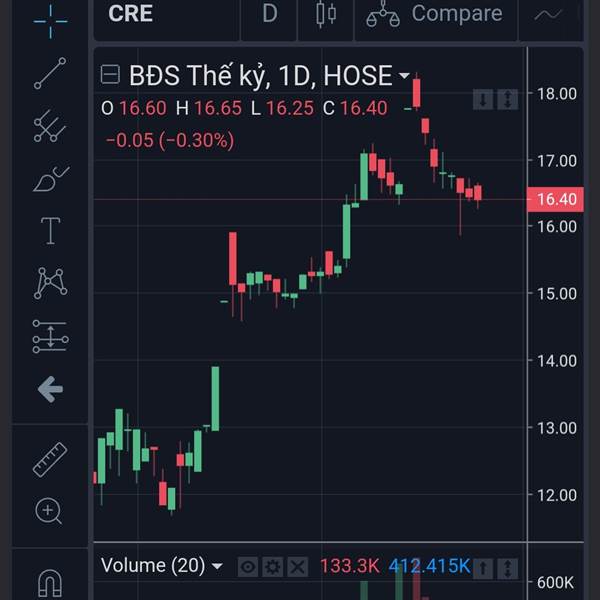Image resolution: width=600 pixels, height=600 pixels.
Task: Click the 412.415K volume average value
Action: click(429, 566)
